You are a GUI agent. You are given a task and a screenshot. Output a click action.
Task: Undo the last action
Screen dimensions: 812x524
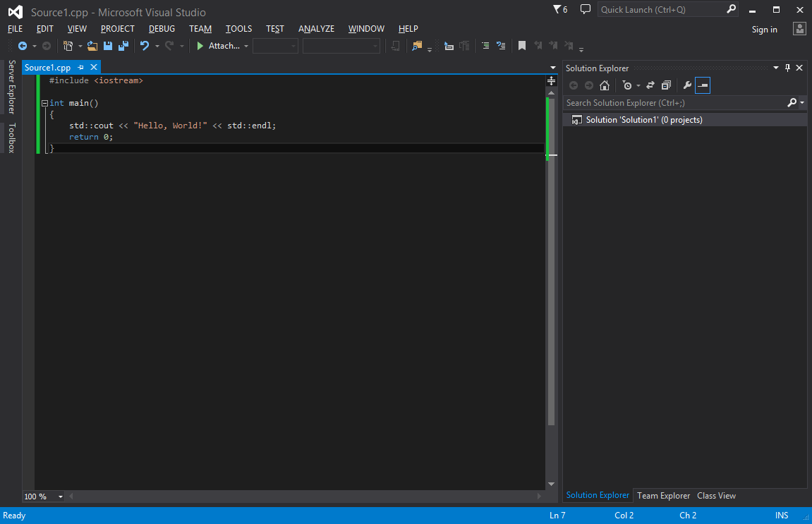pos(145,46)
